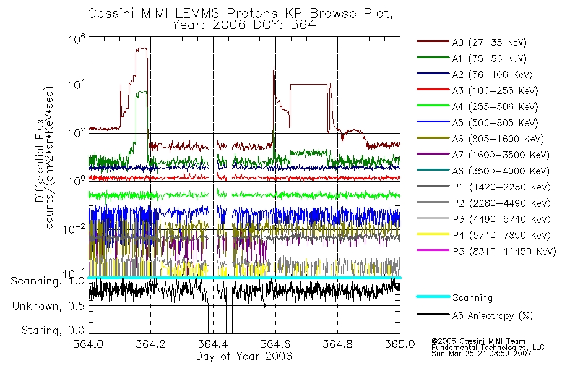
Task: Select the A2 (56-106 KeV) legend label
Action: [x=493, y=75]
